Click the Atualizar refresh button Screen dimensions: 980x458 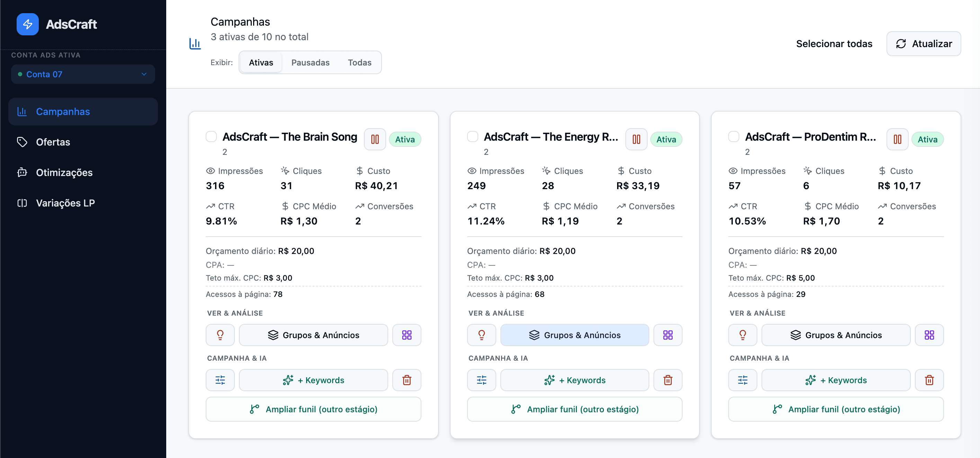[x=923, y=44]
